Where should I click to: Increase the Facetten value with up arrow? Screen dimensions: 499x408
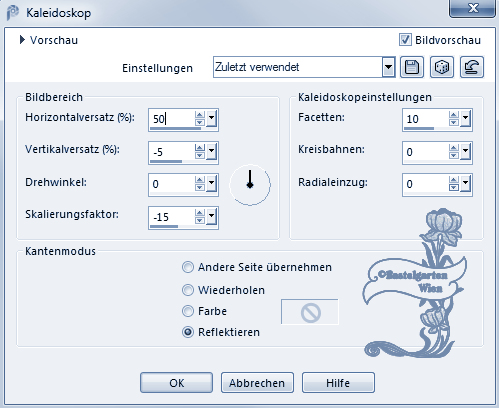click(x=454, y=115)
